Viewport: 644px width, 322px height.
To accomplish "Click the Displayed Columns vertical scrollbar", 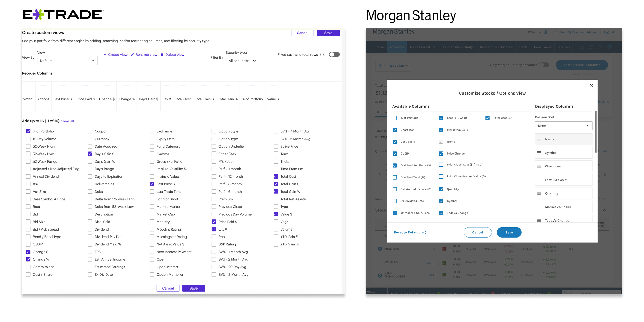I will (596, 132).
